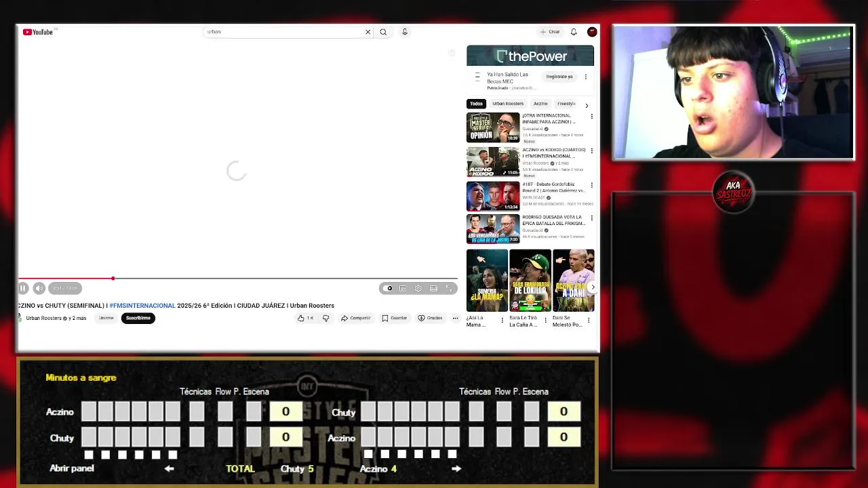Viewport: 868px width, 488px height.
Task: Tick the first small checkbox under right table
Action: (x=368, y=455)
